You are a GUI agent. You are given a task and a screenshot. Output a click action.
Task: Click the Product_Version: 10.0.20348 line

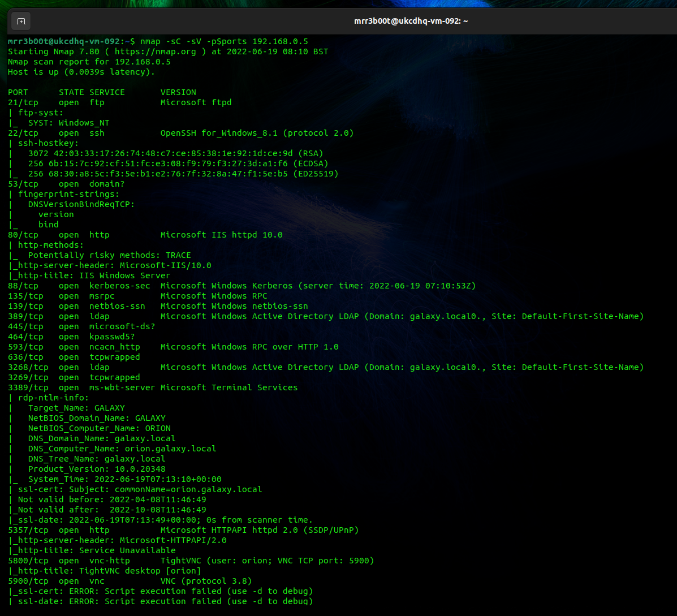[97, 469]
